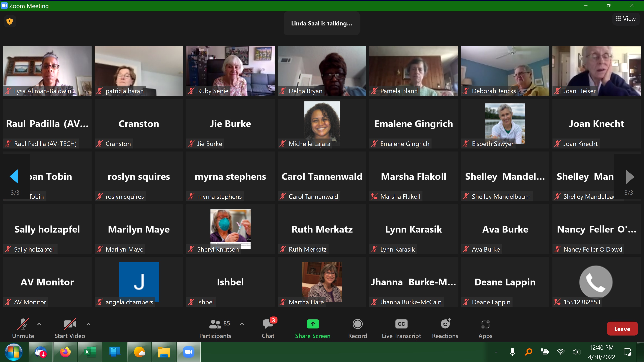Toggle Windows system tray microphone icon
Viewport: 644px width, 362px height.
click(x=512, y=352)
